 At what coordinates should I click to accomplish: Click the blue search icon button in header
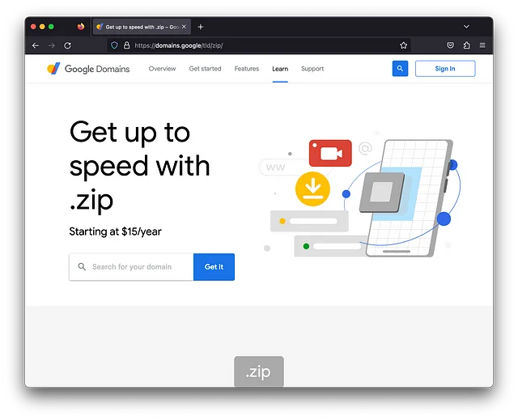(400, 68)
